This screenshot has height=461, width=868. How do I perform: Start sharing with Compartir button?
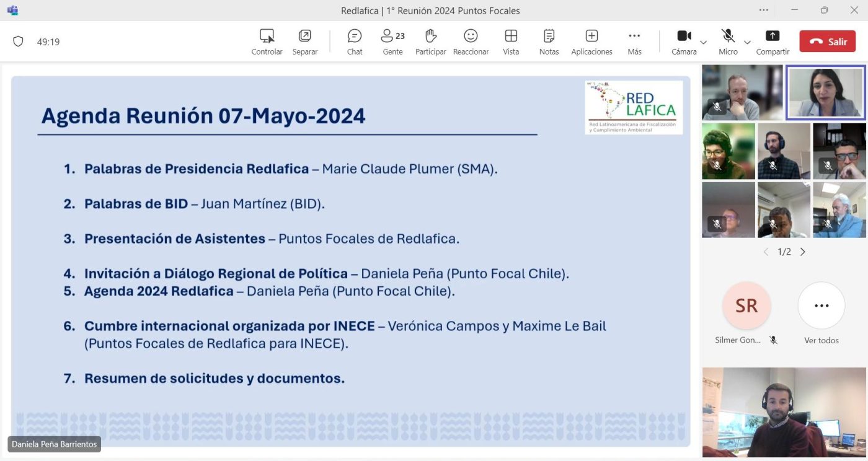(773, 42)
